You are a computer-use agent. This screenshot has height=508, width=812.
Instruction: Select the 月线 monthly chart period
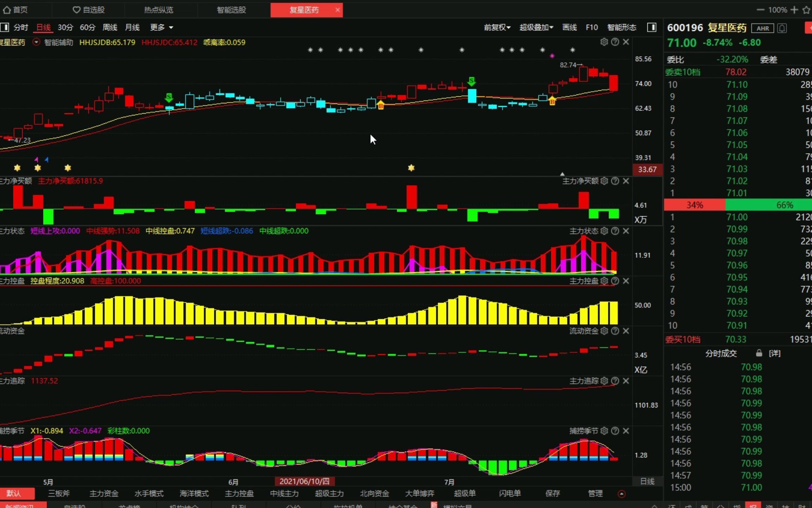click(132, 27)
